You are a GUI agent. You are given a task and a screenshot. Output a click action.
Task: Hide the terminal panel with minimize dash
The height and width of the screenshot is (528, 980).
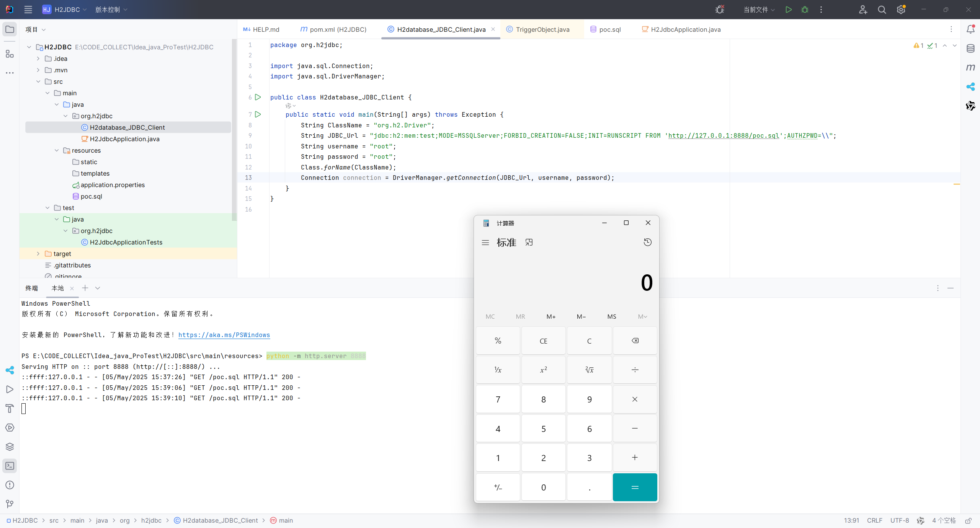pos(951,288)
